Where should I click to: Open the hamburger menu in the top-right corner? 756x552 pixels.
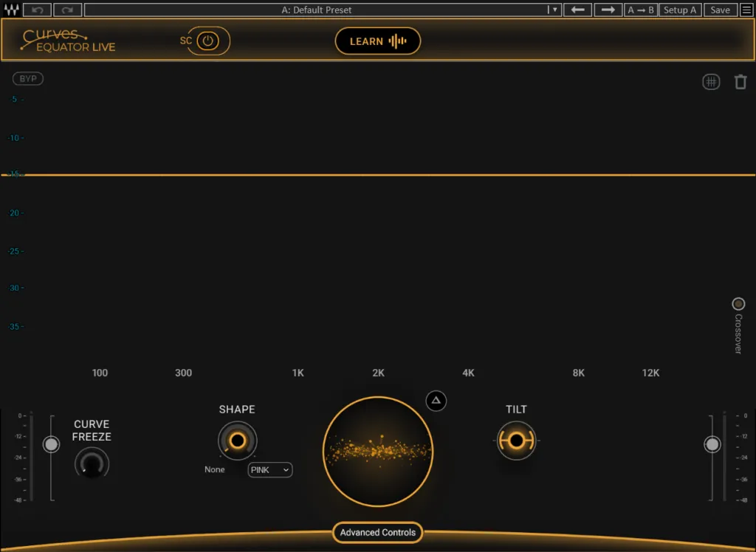coord(746,10)
